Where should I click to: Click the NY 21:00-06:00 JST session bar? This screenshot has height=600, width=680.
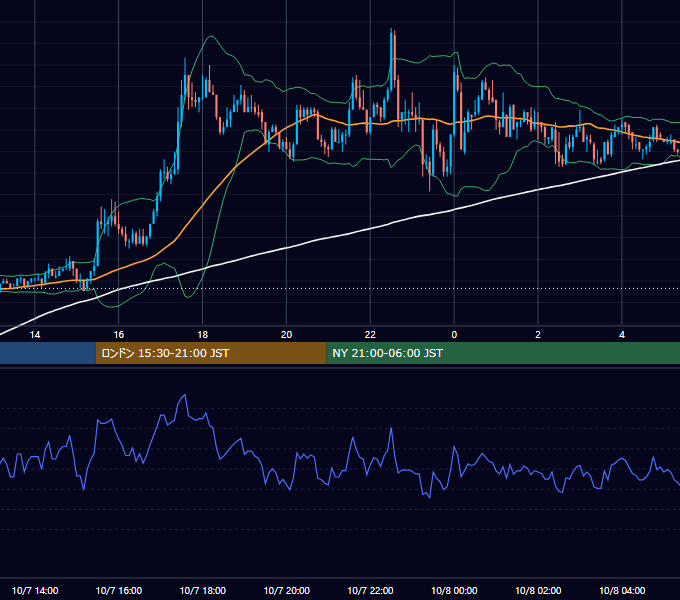click(503, 353)
